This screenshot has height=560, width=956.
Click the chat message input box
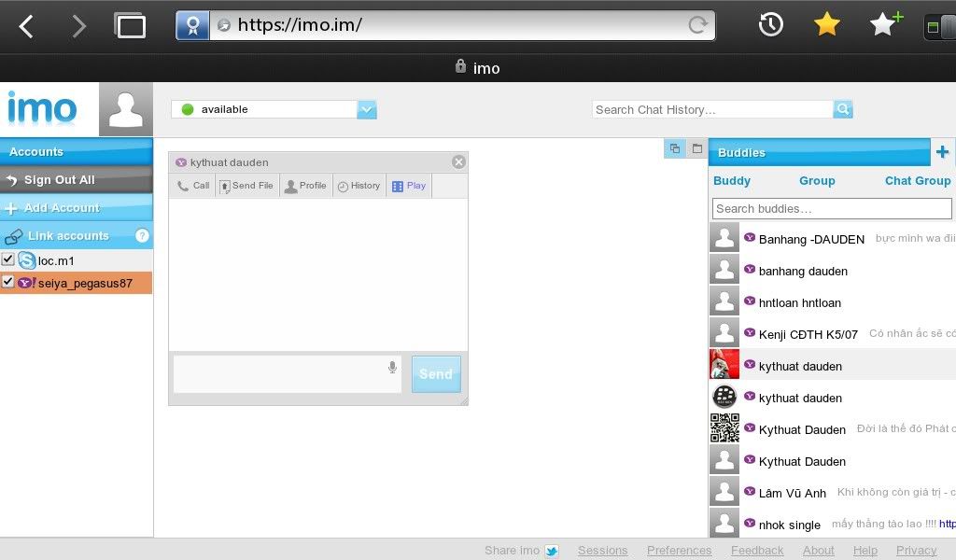(x=288, y=374)
